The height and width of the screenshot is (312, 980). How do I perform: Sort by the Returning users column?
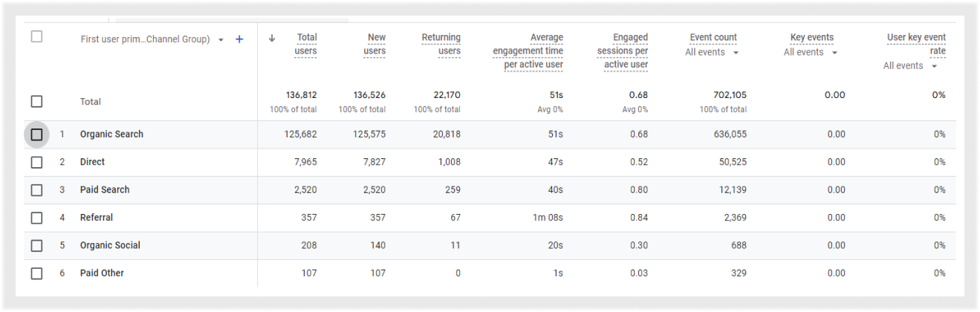pyautogui.click(x=441, y=44)
